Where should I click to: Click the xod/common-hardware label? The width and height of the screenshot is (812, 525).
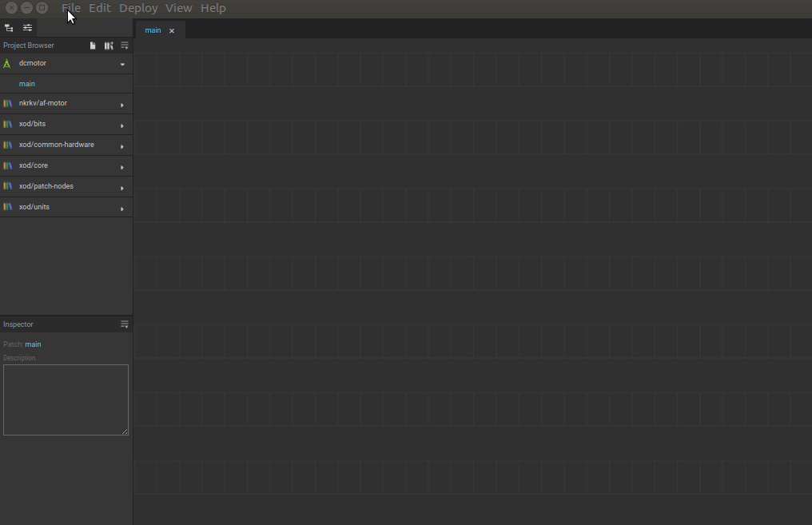click(57, 145)
